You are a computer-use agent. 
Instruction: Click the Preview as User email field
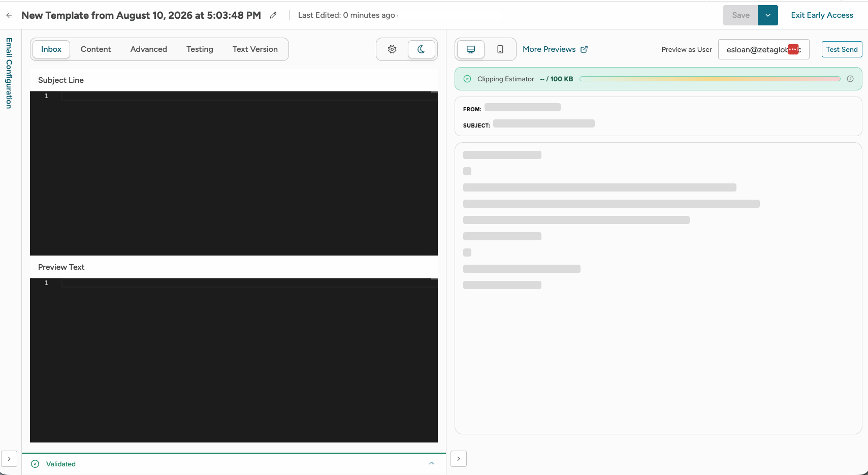pyautogui.click(x=763, y=49)
